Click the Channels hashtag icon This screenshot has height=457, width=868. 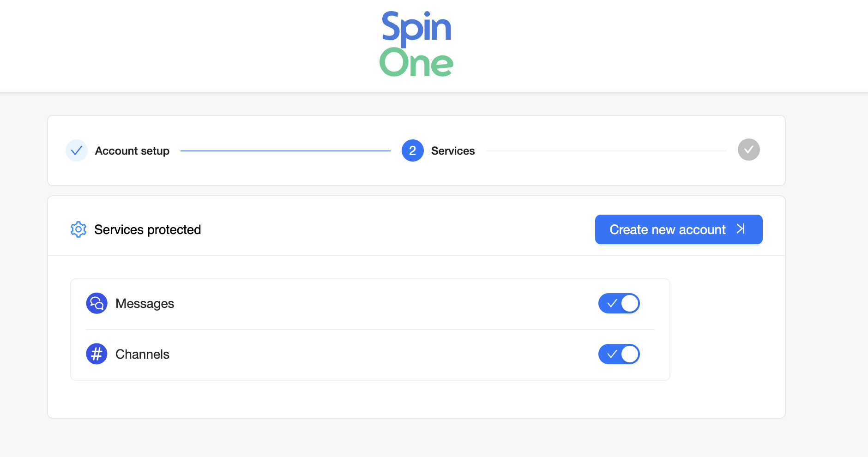coord(97,354)
